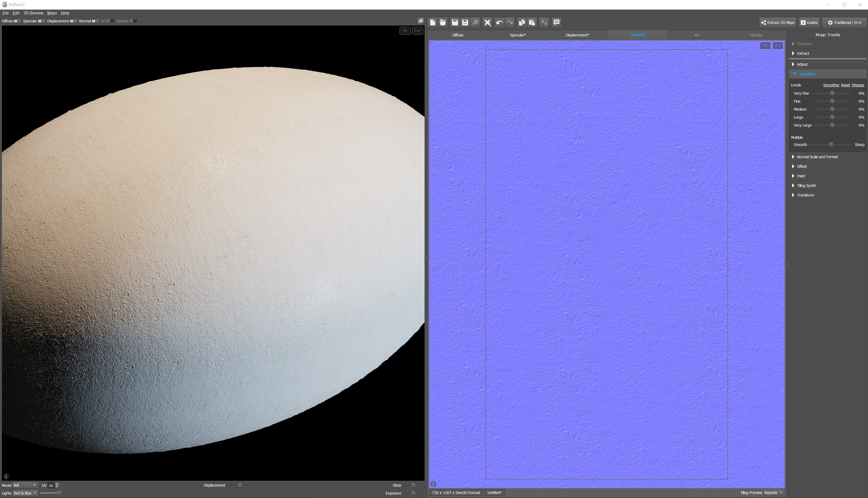Collapse the Equalize section

(x=828, y=74)
